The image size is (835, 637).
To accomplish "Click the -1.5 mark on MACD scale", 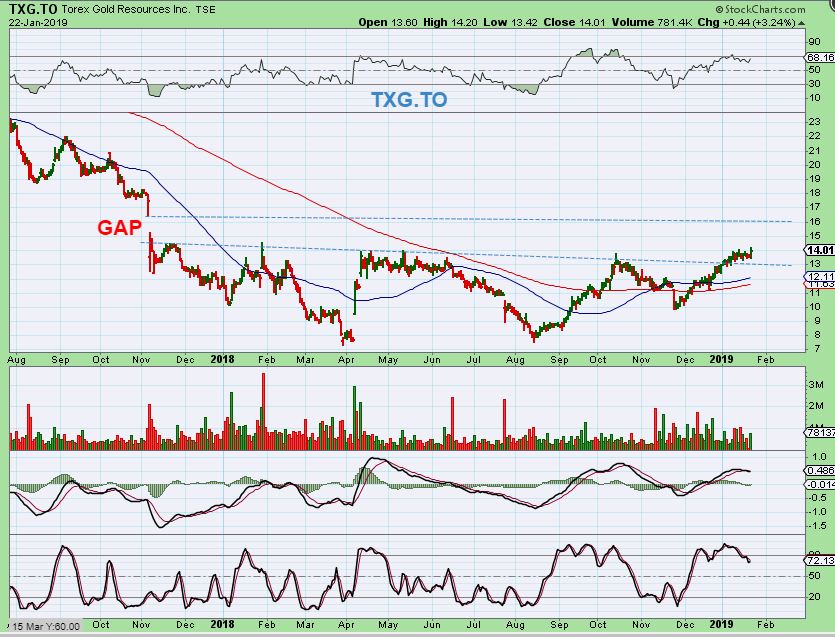I will 817,526.
